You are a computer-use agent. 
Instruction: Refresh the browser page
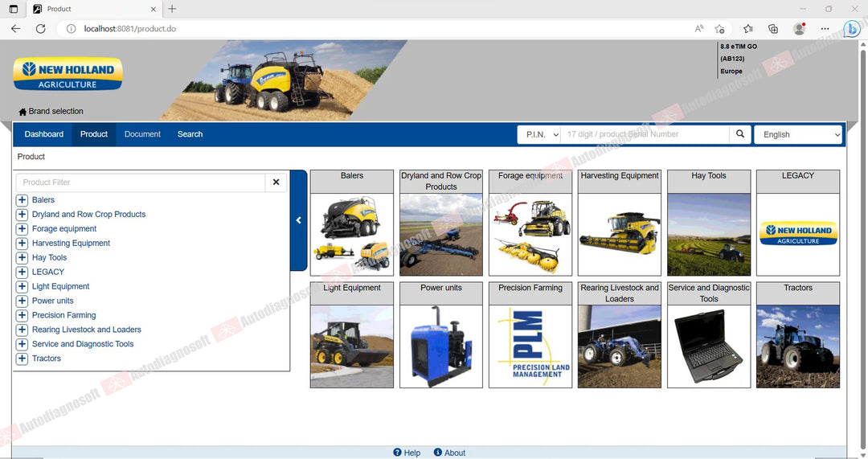coord(40,29)
